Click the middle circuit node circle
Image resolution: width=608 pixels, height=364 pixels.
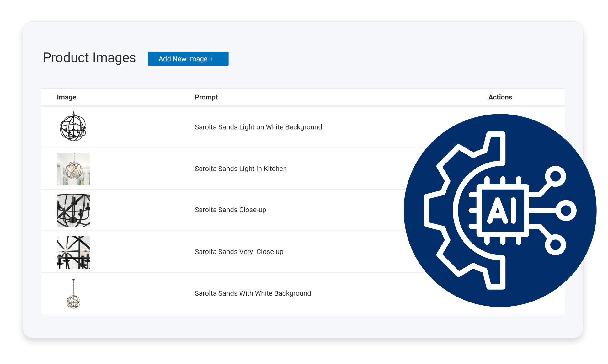click(566, 211)
